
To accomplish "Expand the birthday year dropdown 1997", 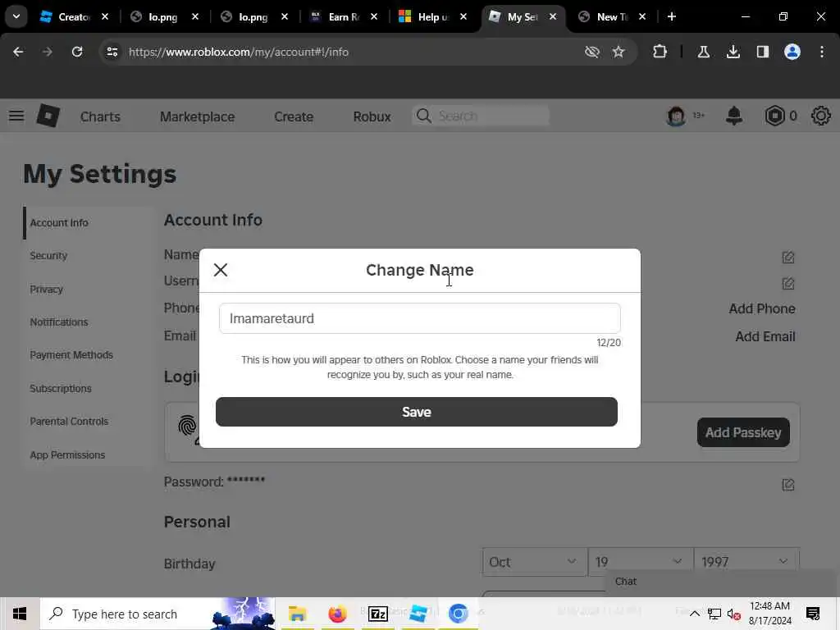I will [746, 561].
